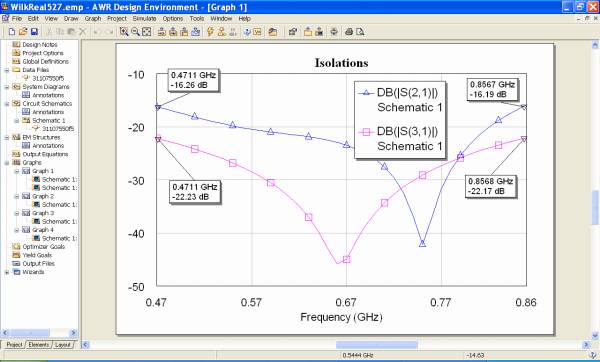Collapse the Circuit Schematics tree node
The height and width of the screenshot is (362, 600).
coord(7,104)
